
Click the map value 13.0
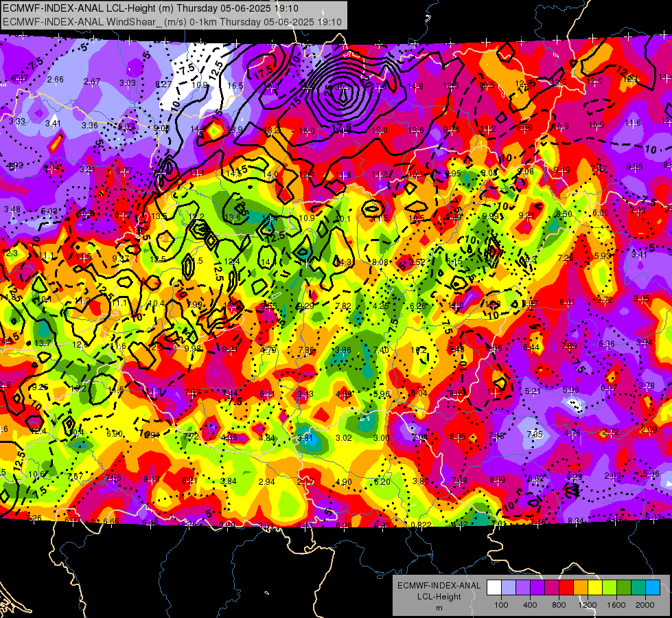[380, 130]
